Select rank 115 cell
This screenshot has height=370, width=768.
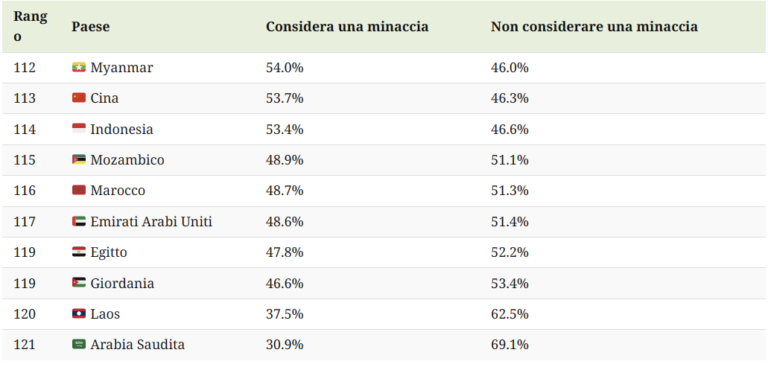(24, 160)
